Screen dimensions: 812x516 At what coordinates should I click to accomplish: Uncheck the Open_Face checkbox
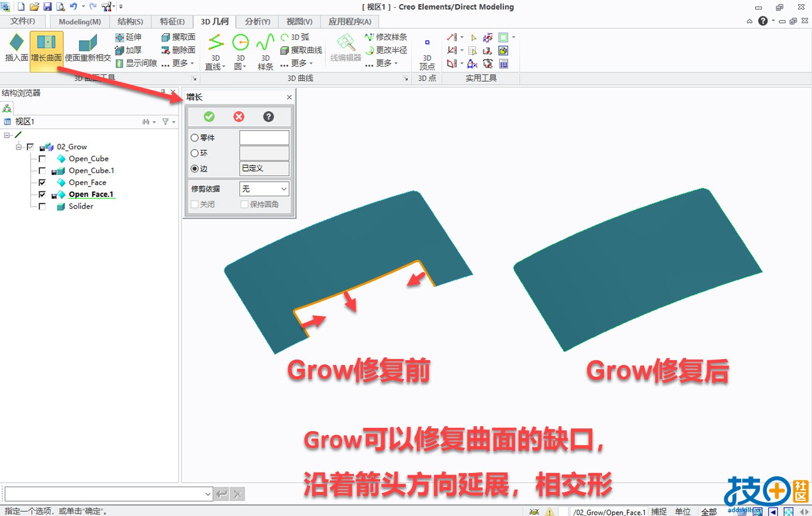point(42,182)
